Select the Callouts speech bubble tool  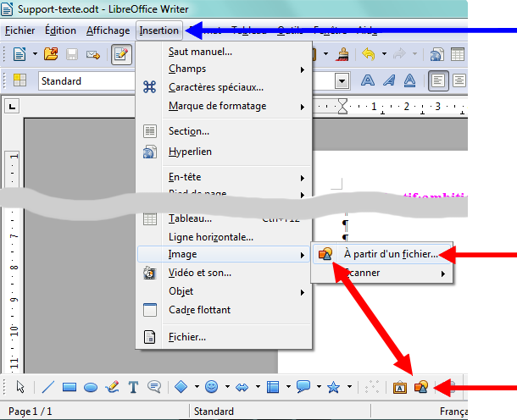(x=154, y=387)
